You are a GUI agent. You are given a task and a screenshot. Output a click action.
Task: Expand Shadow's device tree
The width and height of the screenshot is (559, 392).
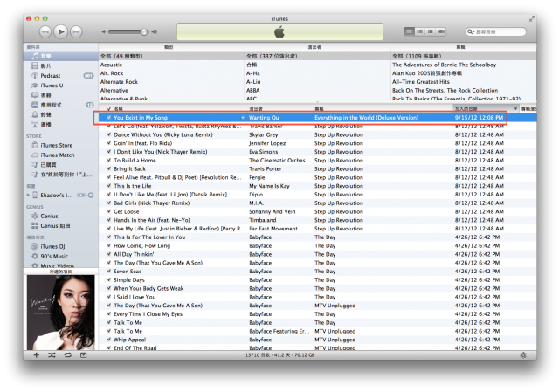(x=28, y=195)
